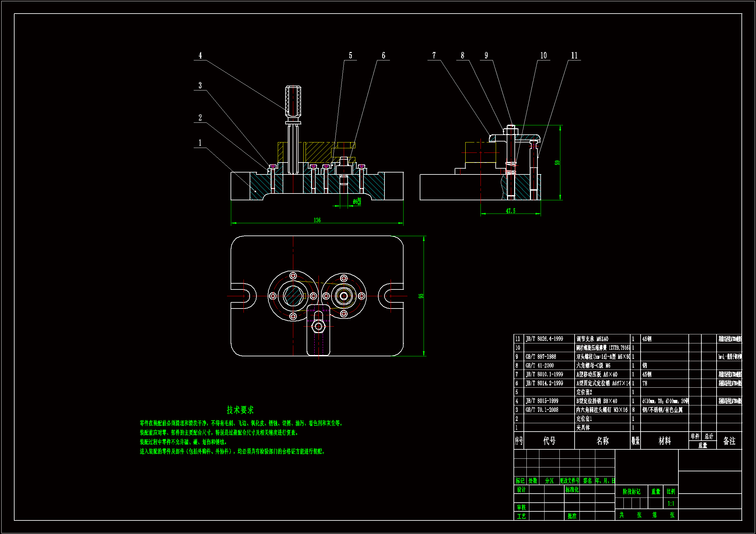Click the 136 width dimension text

(317, 220)
